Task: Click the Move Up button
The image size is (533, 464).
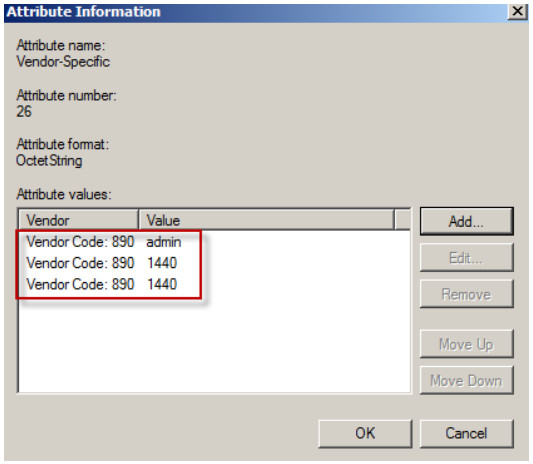Action: (466, 344)
